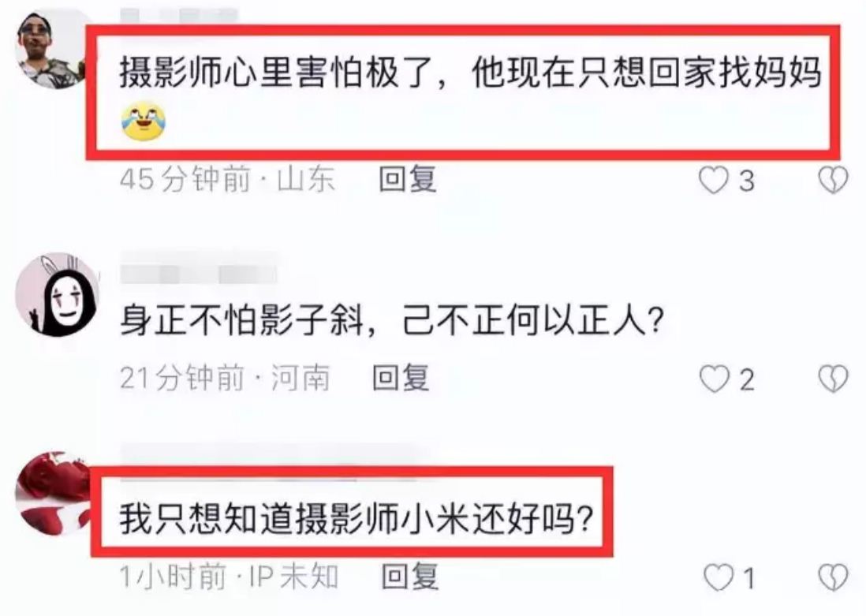Open the No-Face mask avatar profile
This screenshot has height=616, width=866.
pos(58,295)
